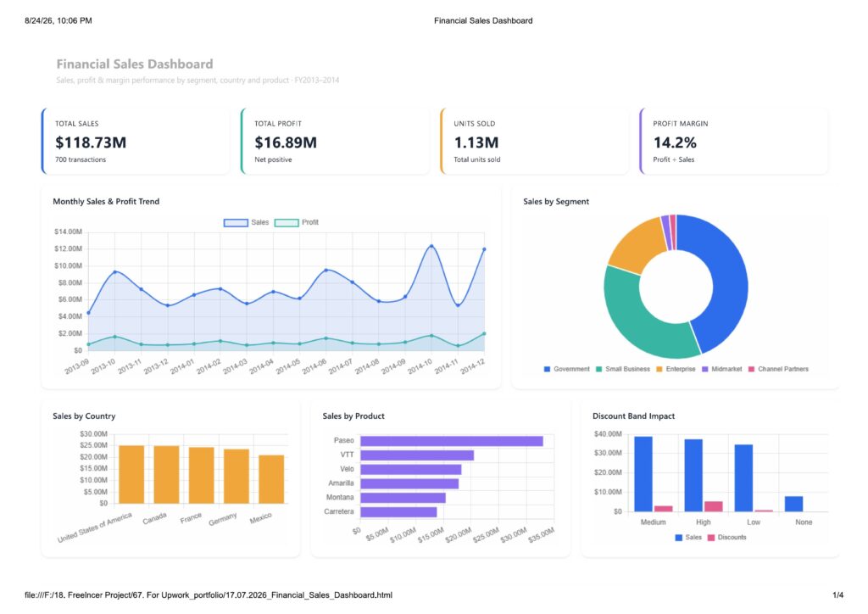Screen dimensions: 868x614
Task: Click the Sales by Segment title
Action: pos(556,202)
